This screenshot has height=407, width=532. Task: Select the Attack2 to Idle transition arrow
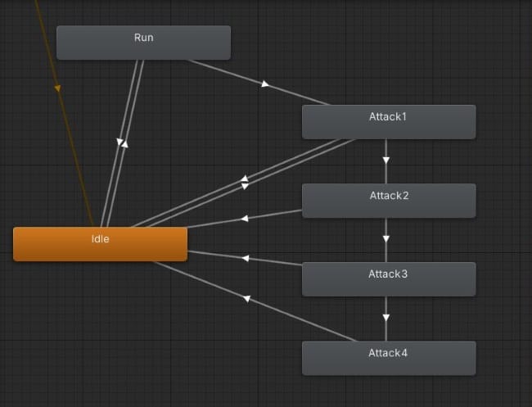[244, 219]
